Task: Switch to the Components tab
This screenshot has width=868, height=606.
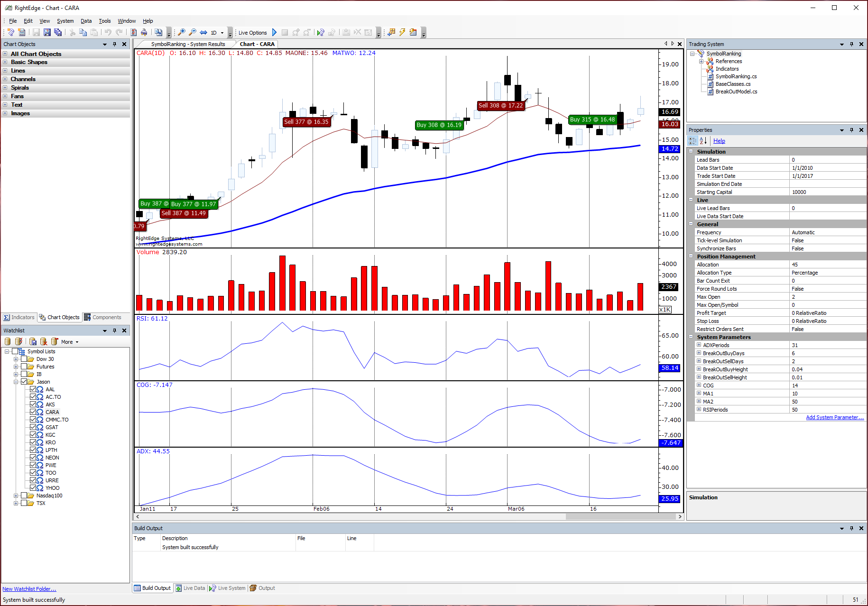Action: [102, 317]
